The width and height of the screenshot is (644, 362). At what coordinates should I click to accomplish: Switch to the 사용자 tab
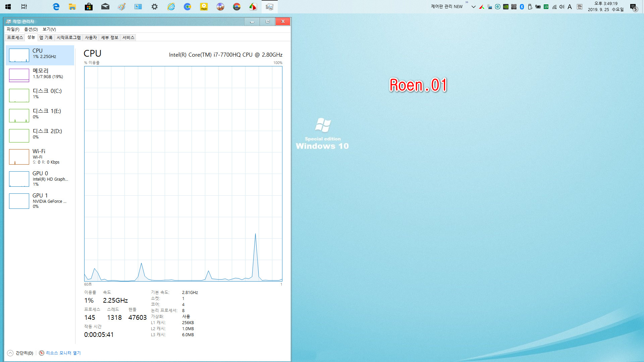[91, 38]
